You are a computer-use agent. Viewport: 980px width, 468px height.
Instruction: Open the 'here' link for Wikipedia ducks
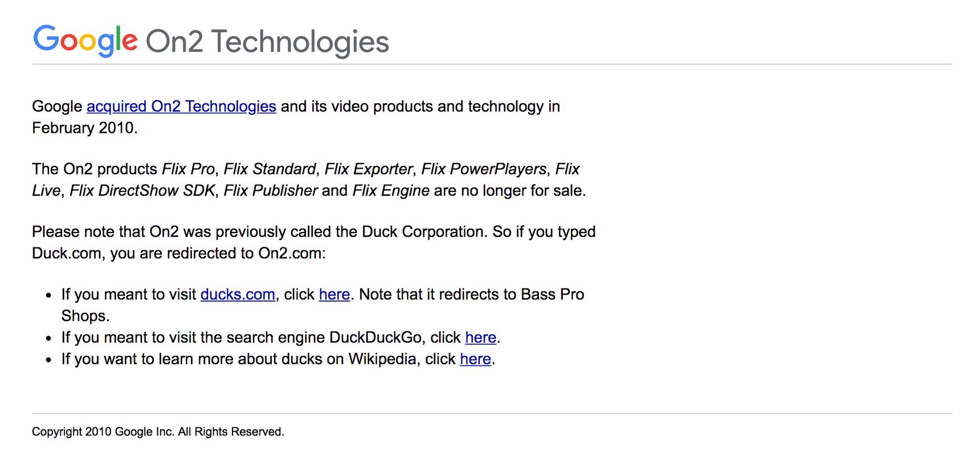[x=476, y=360]
